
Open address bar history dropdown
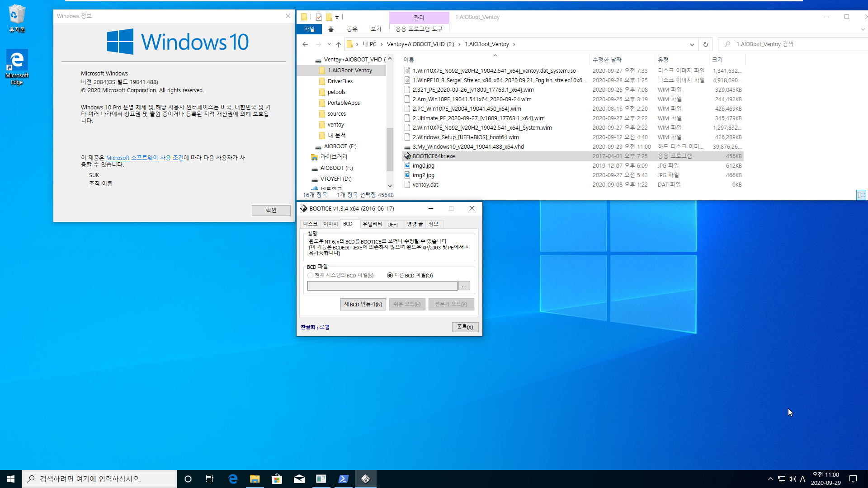692,44
